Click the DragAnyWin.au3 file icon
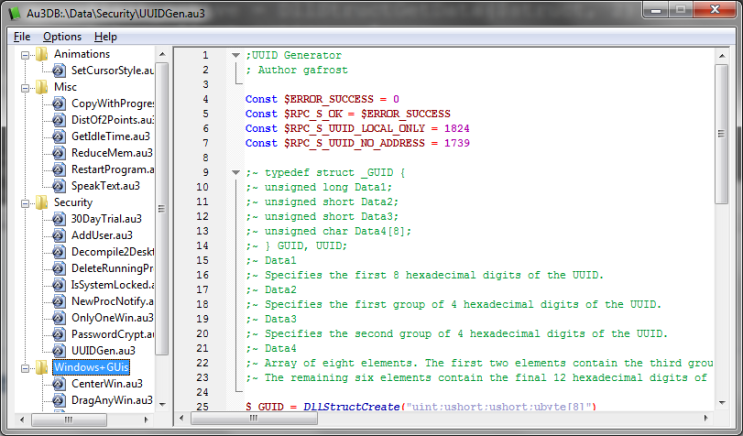 pos(59,400)
